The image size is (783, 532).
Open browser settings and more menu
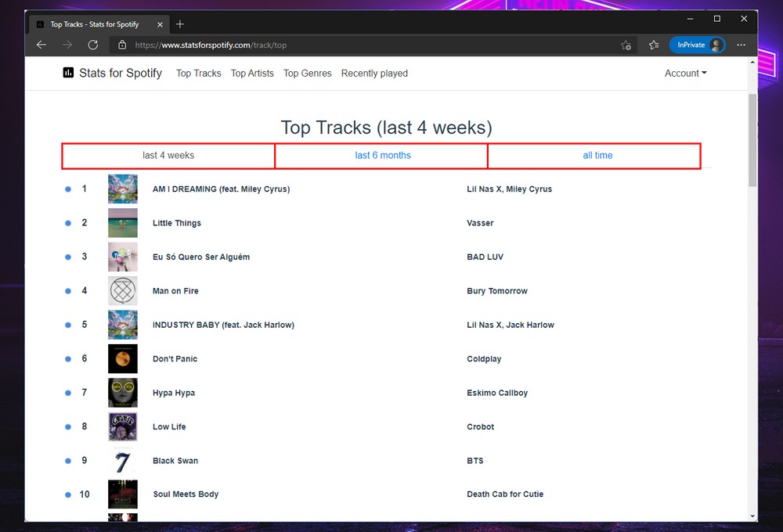point(741,45)
